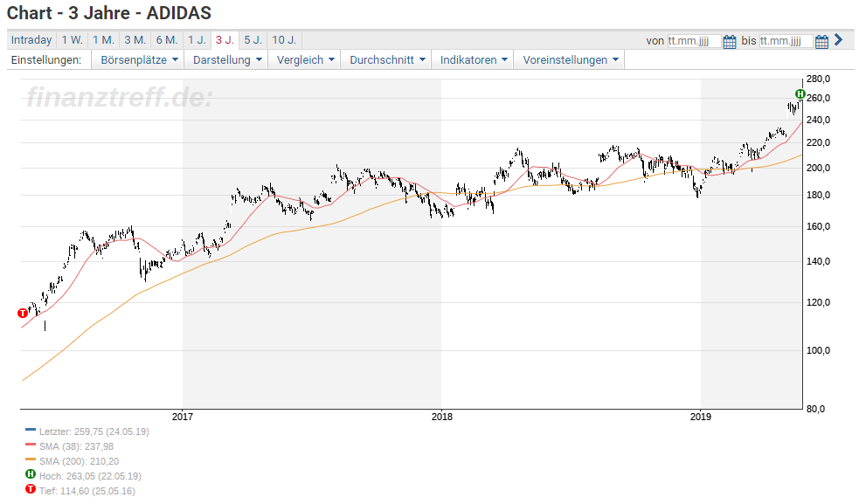Select the 3 M. time range tab
866x504 pixels.
pyautogui.click(x=135, y=40)
